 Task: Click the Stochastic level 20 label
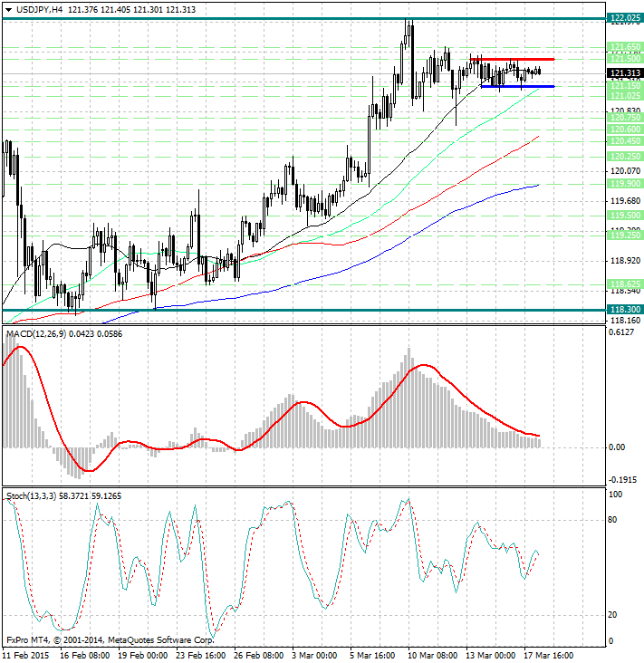(x=612, y=615)
